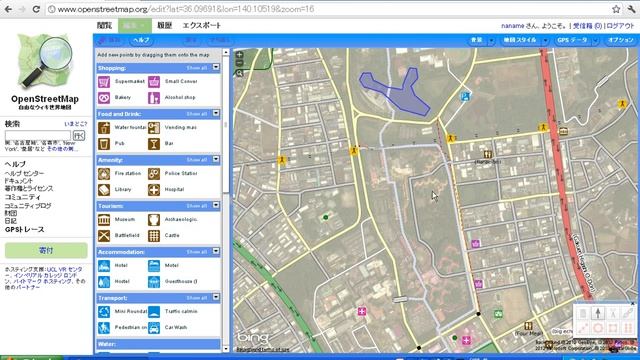Expand the Tourism category dropdown arrow

coord(216,205)
